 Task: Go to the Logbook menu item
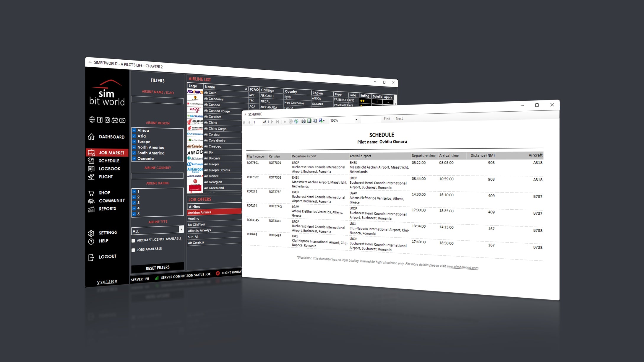pyautogui.click(x=109, y=169)
